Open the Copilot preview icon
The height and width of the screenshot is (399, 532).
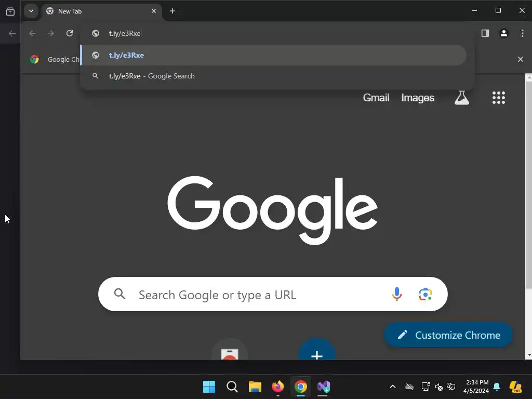point(515,387)
